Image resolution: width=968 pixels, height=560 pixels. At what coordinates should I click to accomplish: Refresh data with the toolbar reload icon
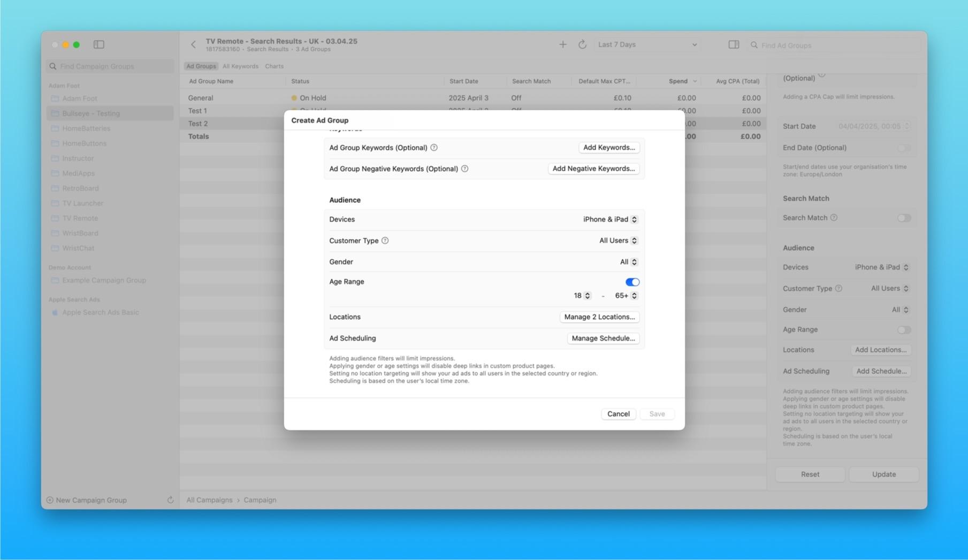click(582, 44)
